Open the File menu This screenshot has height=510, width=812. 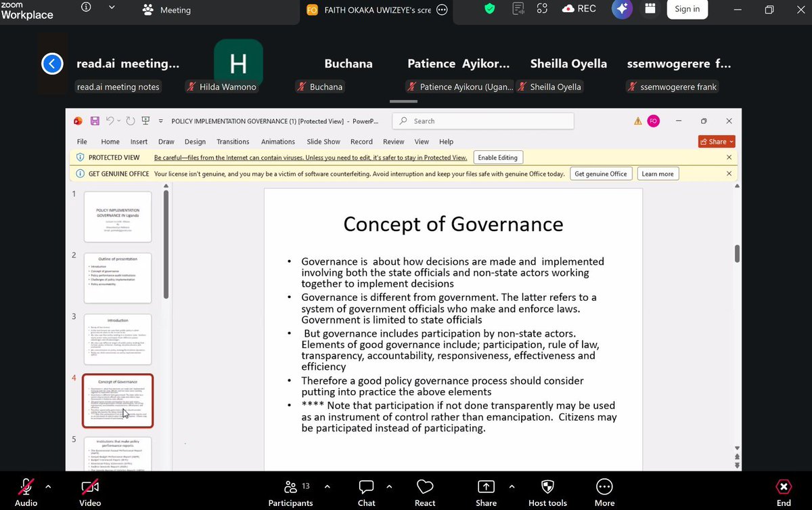coord(82,142)
